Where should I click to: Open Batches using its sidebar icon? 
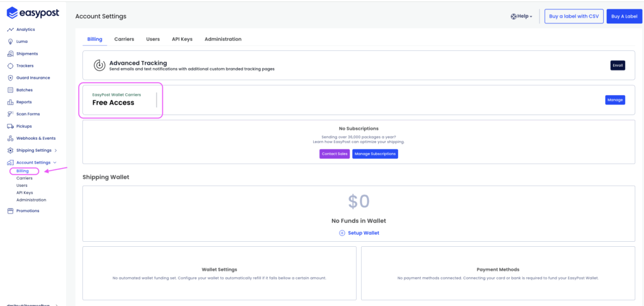[x=10, y=90]
